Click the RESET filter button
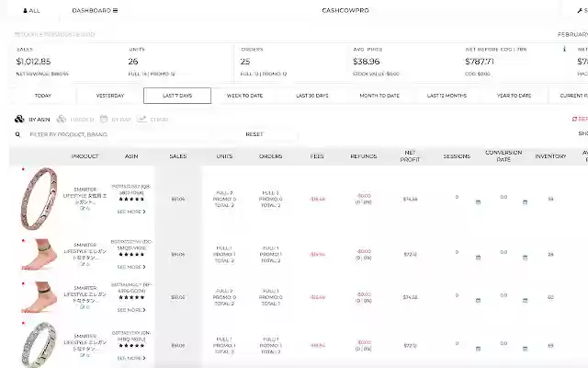588x368 pixels. pos(254,134)
